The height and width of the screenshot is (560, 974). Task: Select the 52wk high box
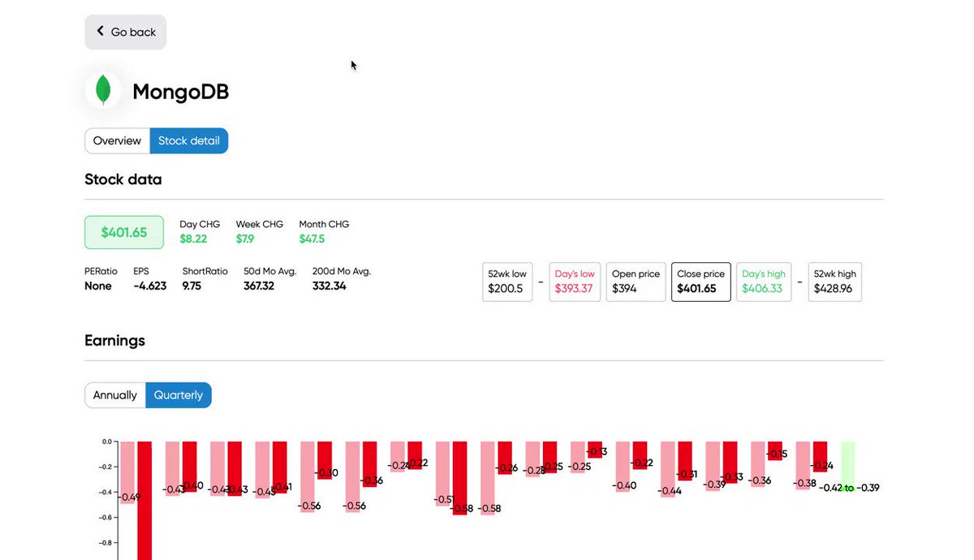(x=835, y=282)
